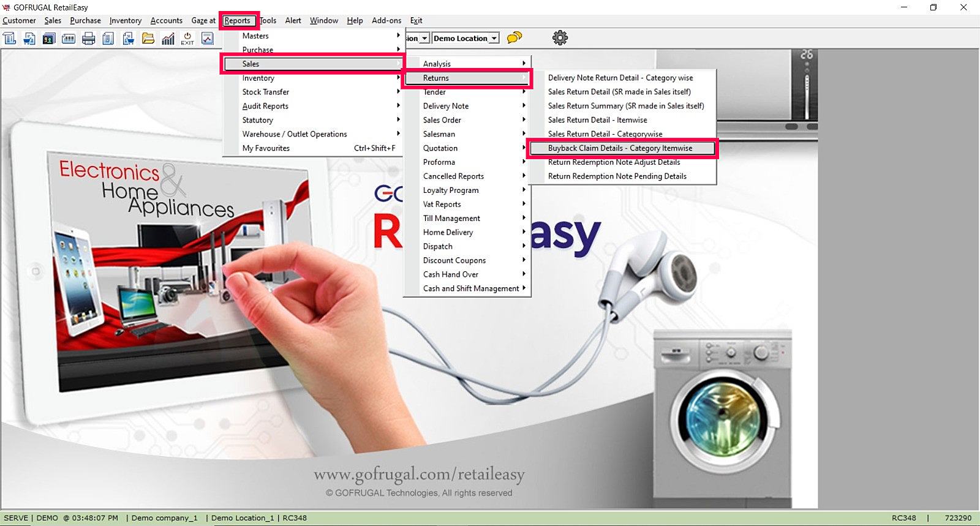Click the bar chart growth toolbar icon

click(168, 39)
